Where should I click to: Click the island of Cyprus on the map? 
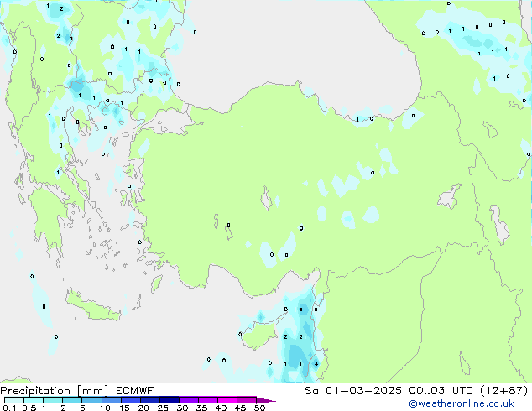[x=263, y=333]
